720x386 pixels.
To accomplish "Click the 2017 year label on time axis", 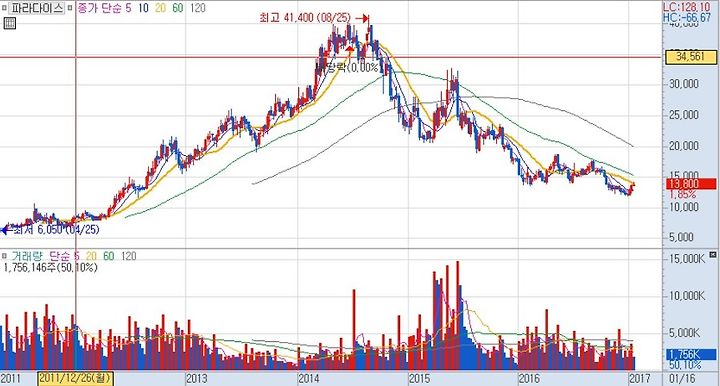I will [x=640, y=379].
